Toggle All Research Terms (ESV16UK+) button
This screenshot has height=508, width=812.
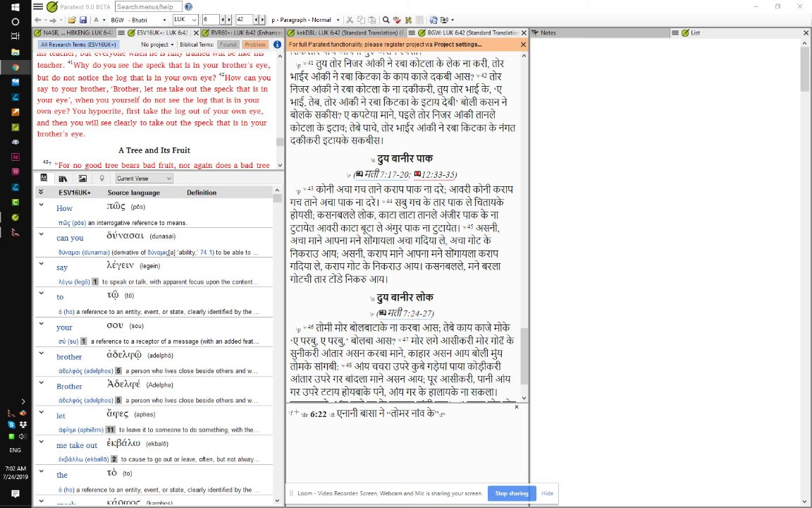point(79,44)
